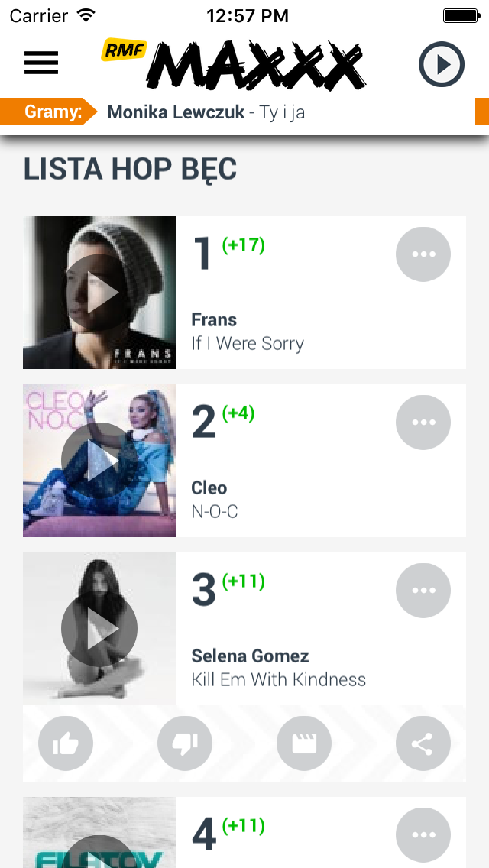Dislike the song with thumbs down icon

point(185,743)
